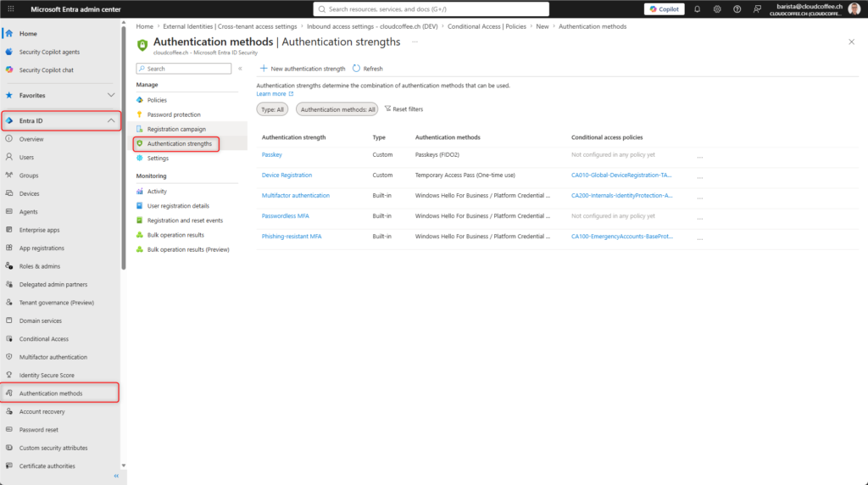
Task: Click the Multifactor authentication shield icon
Action: point(8,357)
